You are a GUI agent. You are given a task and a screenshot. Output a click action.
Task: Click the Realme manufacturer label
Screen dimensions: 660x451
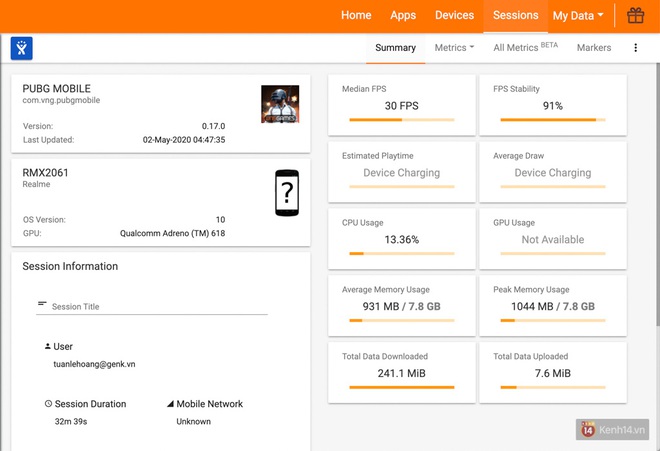tap(36, 184)
